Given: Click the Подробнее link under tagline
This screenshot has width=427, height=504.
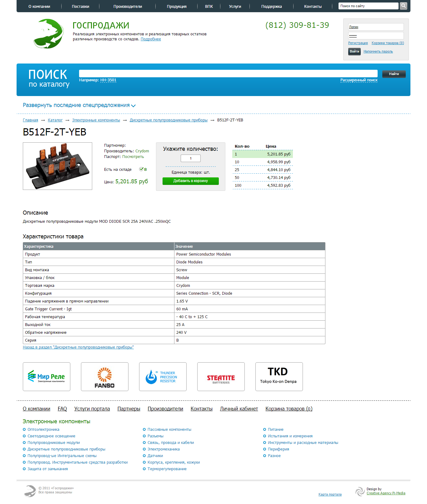Looking at the screenshot, I should [151, 39].
